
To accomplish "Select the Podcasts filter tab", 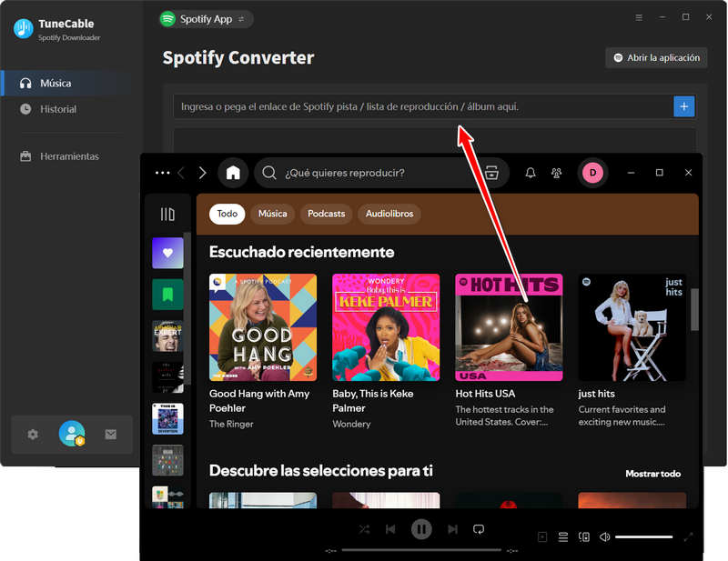I will [326, 214].
